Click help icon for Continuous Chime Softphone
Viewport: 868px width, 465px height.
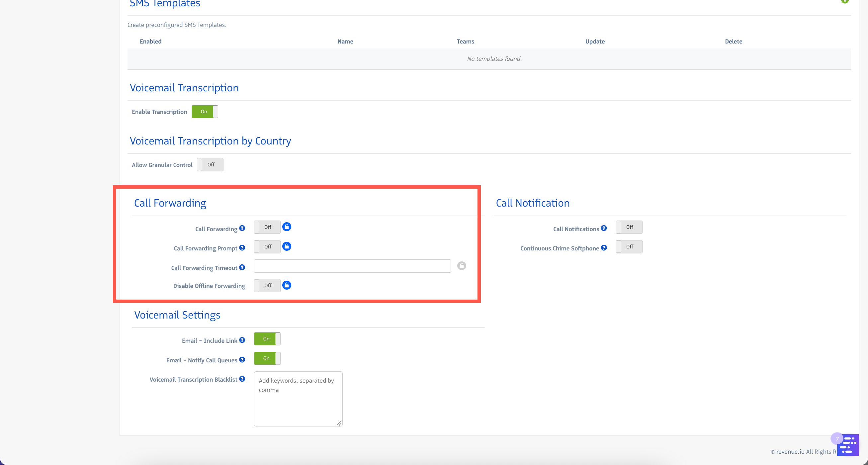(x=603, y=248)
